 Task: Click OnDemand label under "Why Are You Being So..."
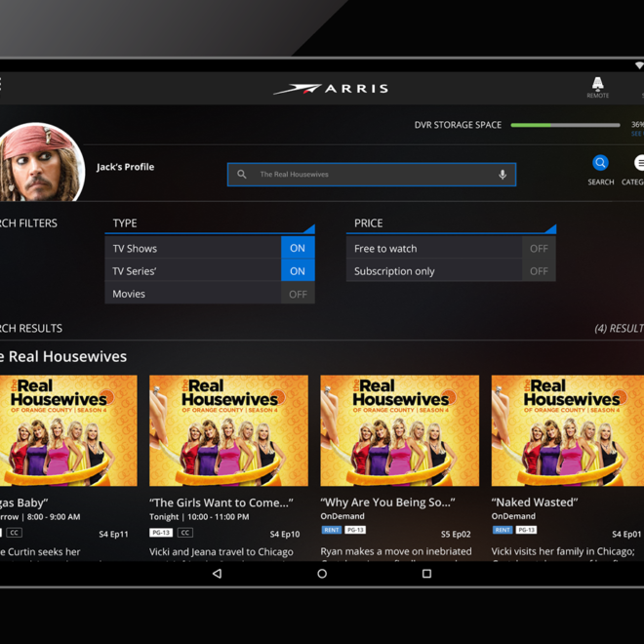[x=342, y=516]
